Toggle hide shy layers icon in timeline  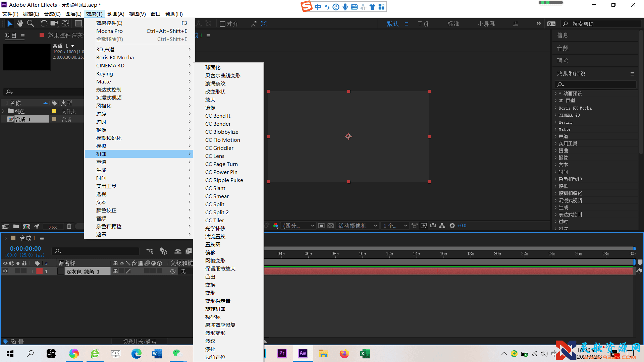pyautogui.click(x=178, y=251)
